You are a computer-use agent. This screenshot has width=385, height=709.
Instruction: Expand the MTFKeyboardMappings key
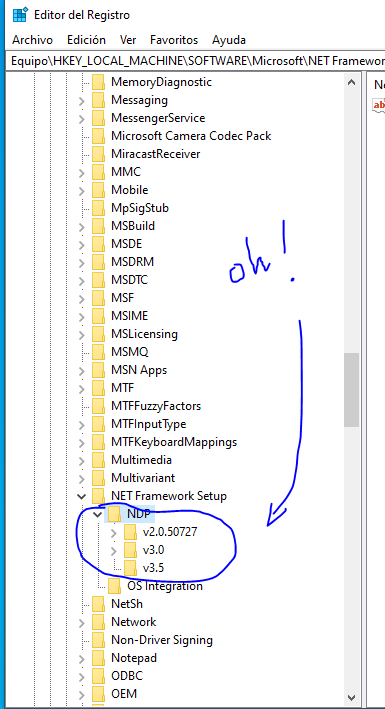(81, 442)
